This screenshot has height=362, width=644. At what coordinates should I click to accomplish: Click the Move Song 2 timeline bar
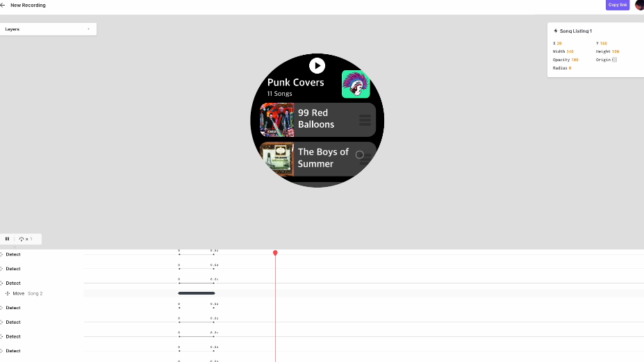tap(197, 293)
